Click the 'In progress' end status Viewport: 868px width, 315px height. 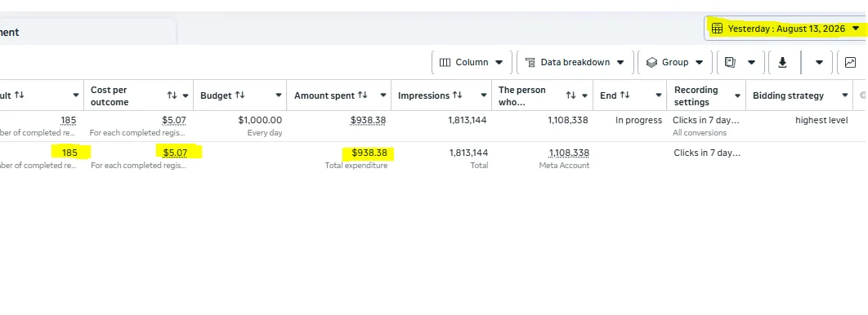click(639, 120)
